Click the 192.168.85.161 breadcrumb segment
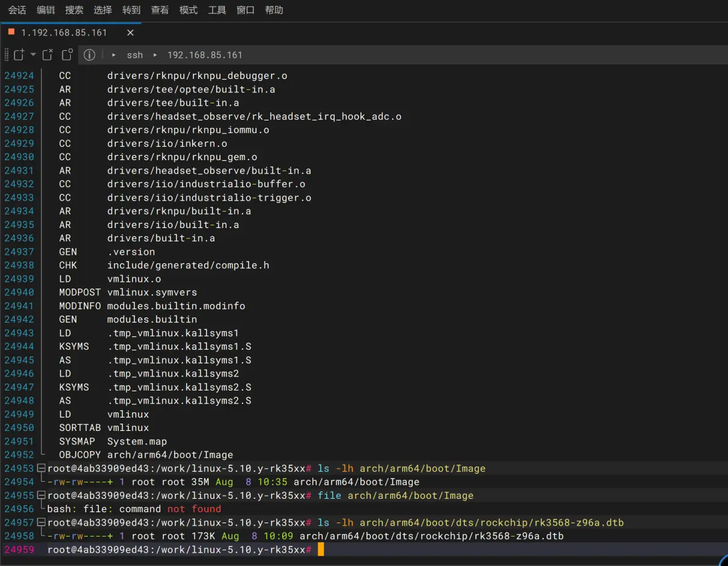This screenshot has height=566, width=728. 205,55
